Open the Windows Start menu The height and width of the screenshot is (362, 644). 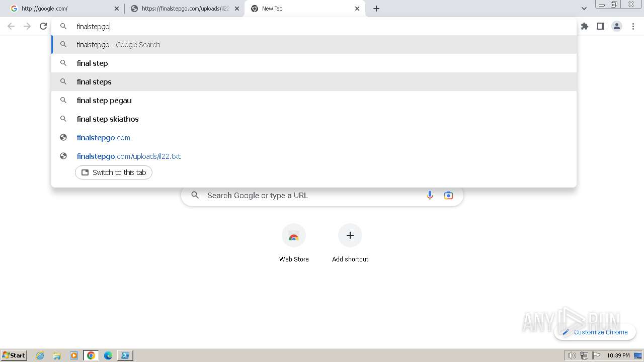[x=14, y=355]
